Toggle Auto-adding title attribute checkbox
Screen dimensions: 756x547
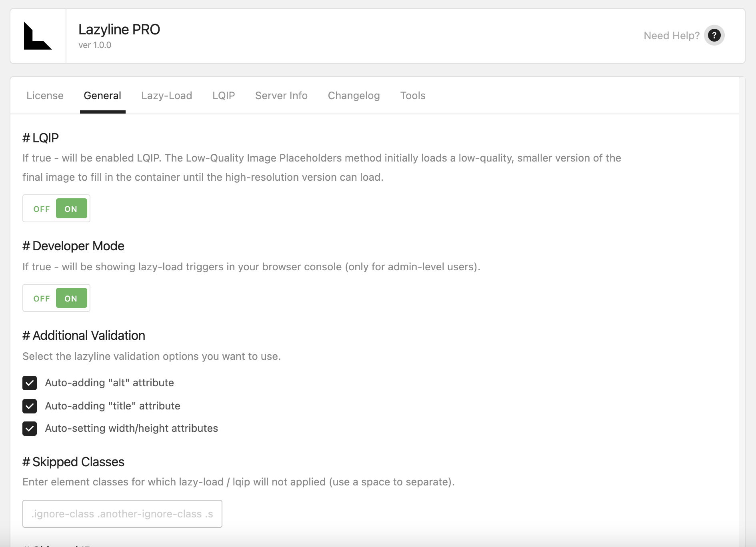click(x=29, y=406)
